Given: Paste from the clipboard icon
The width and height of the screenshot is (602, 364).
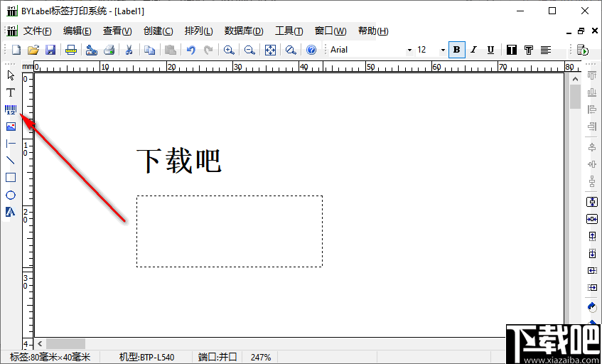Looking at the screenshot, I should click(170, 50).
